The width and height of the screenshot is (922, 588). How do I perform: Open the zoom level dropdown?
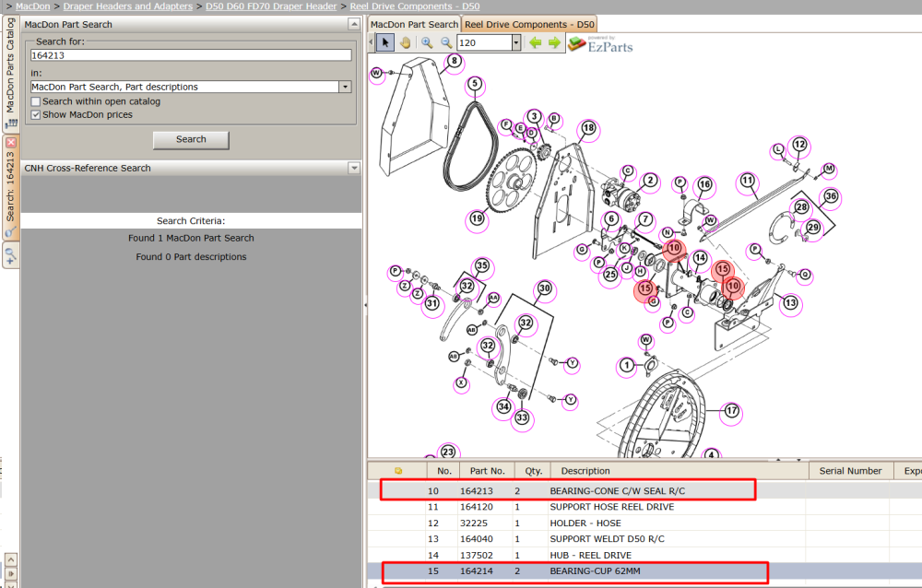click(x=515, y=42)
